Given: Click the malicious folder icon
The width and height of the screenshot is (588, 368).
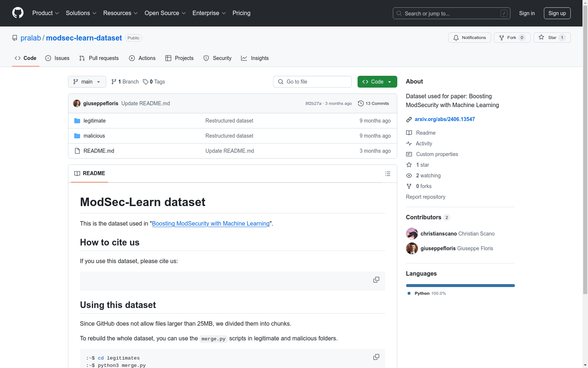Looking at the screenshot, I should (77, 136).
